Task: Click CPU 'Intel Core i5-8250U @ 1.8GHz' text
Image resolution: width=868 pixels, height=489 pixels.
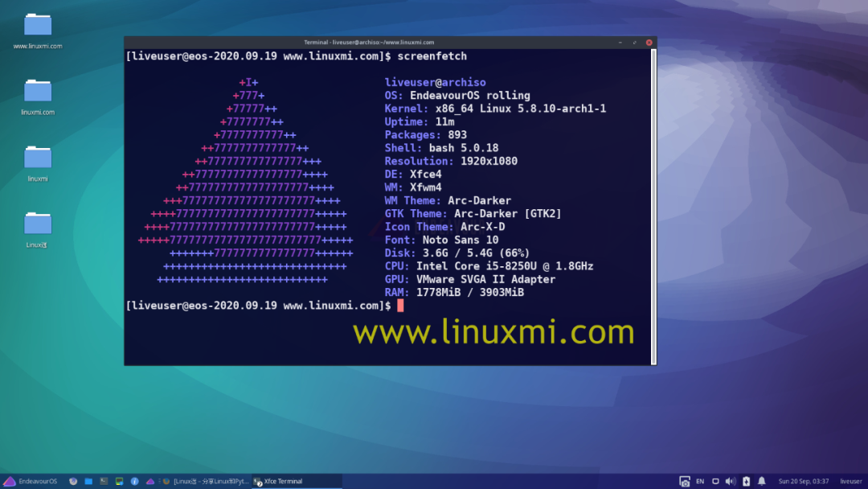Action: [505, 266]
